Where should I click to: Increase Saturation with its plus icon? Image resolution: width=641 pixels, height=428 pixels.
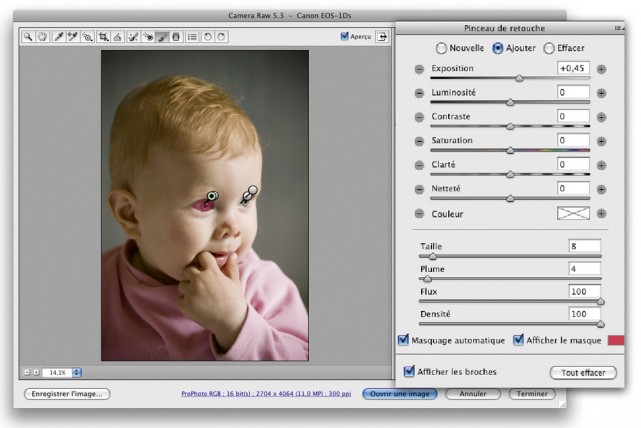601,141
